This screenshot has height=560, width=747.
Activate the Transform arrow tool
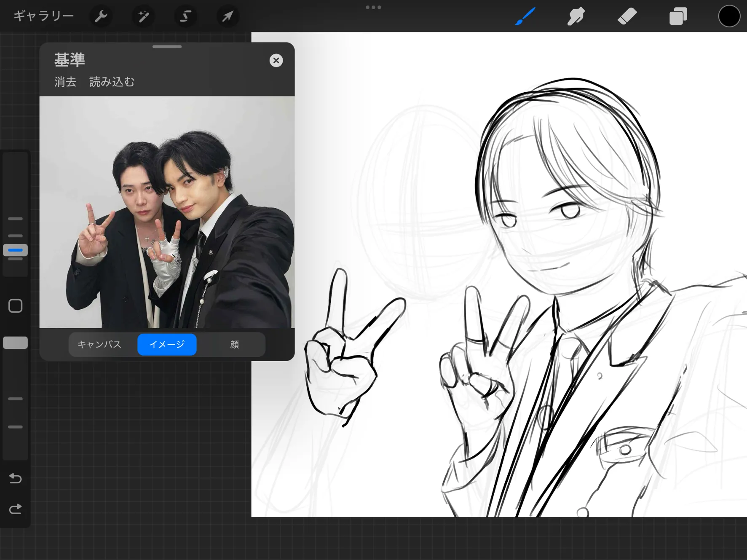[228, 16]
